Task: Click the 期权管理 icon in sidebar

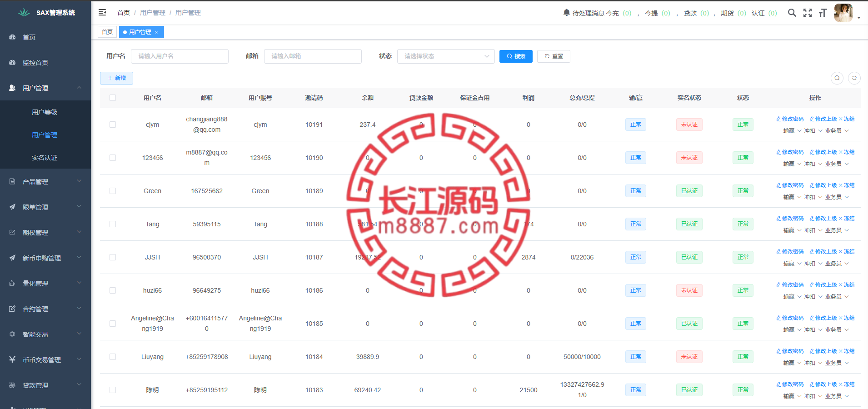Action: [x=12, y=232]
